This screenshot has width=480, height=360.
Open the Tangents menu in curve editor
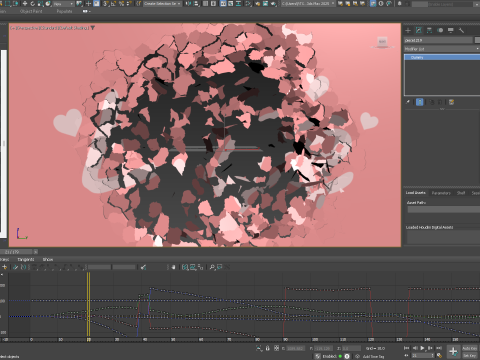(x=25, y=259)
